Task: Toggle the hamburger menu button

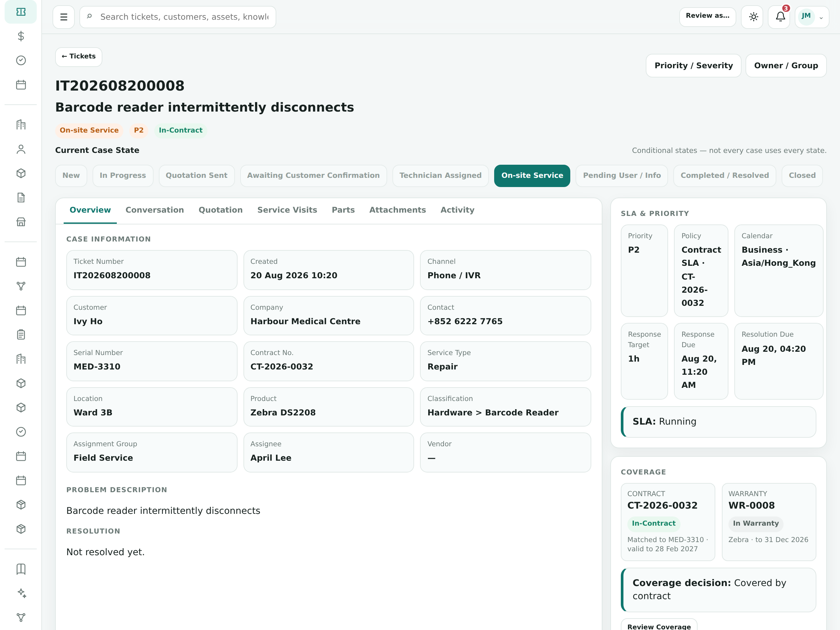Action: tap(64, 17)
